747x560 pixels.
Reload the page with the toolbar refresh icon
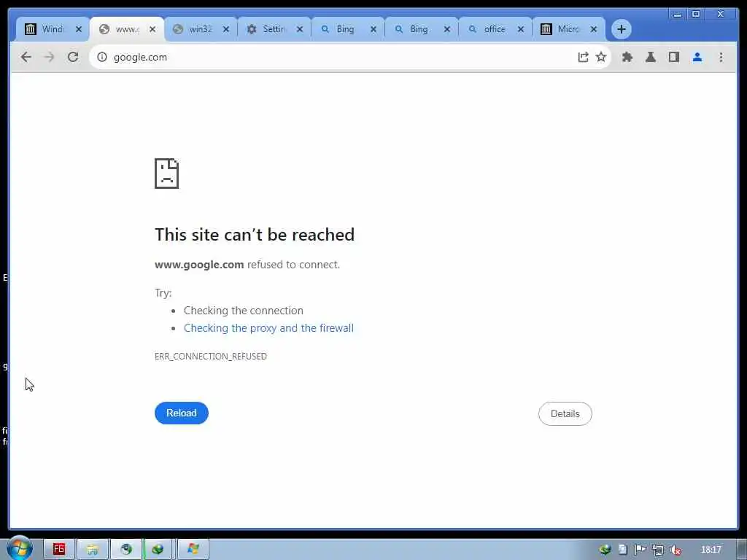click(73, 57)
